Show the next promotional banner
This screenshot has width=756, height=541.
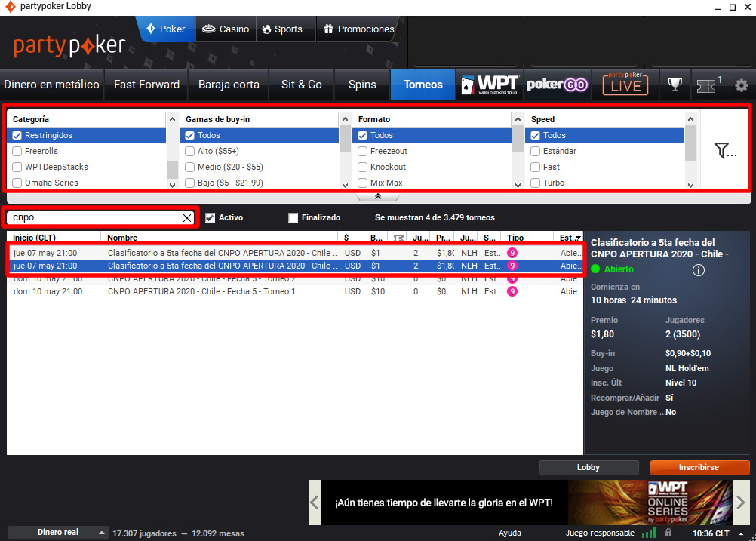pos(740,503)
